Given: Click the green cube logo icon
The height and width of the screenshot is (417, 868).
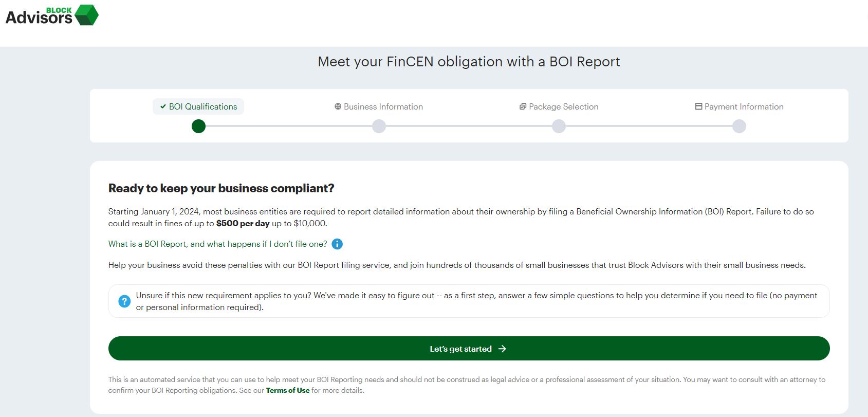Looking at the screenshot, I should point(86,15).
